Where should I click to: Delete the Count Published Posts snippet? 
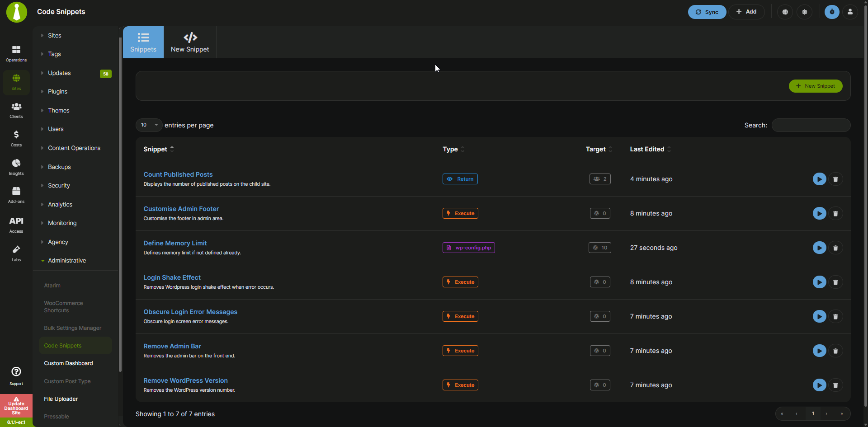(x=835, y=179)
